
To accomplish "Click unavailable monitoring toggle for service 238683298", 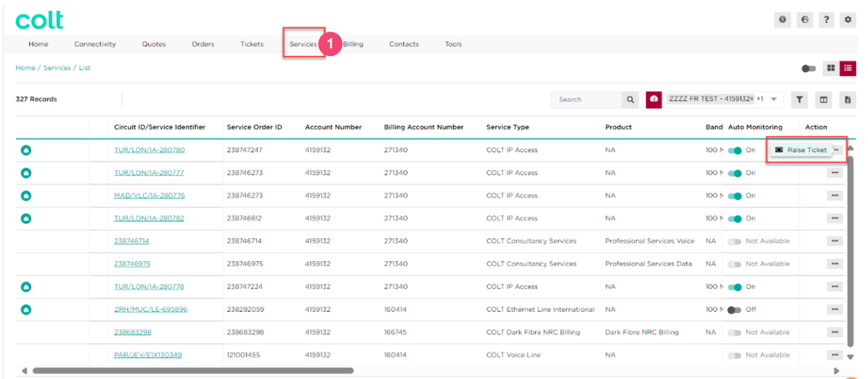I will [734, 333].
